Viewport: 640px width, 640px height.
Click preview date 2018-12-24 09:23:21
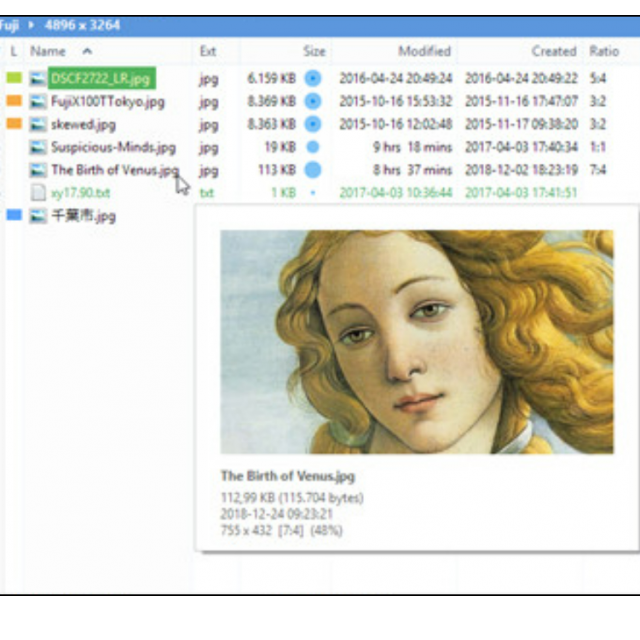(277, 514)
